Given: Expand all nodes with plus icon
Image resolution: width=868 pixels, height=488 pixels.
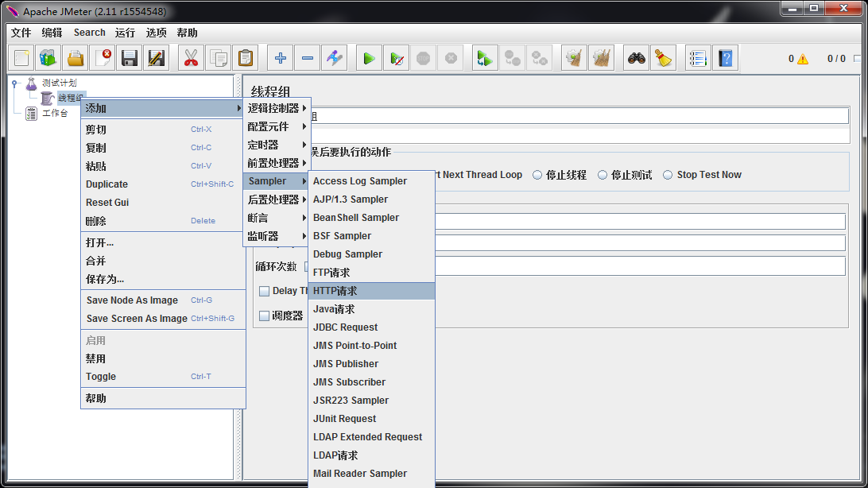Looking at the screenshot, I should 280,58.
